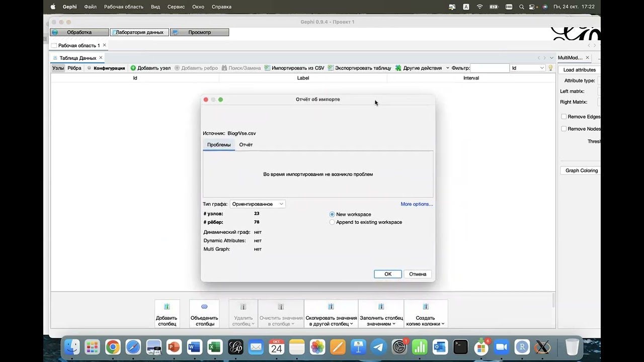
Task: Open Control Center from the menu bar
Action: pos(532,7)
